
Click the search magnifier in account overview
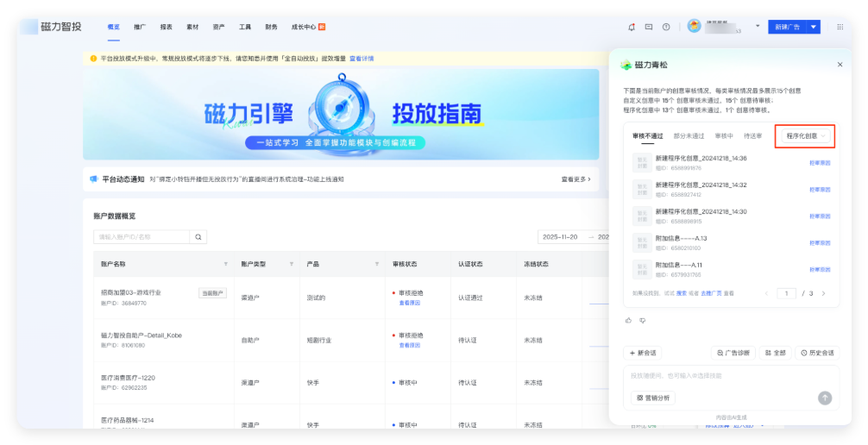coord(198,237)
